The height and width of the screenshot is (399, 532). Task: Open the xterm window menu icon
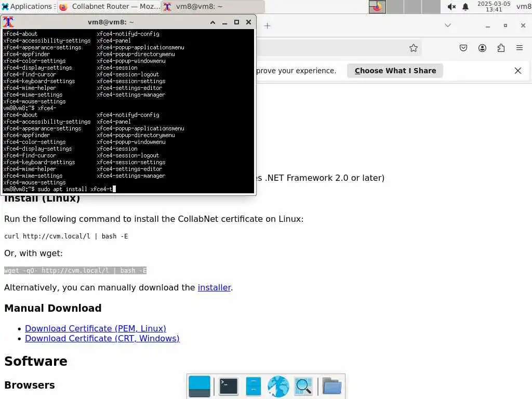pos(8,22)
